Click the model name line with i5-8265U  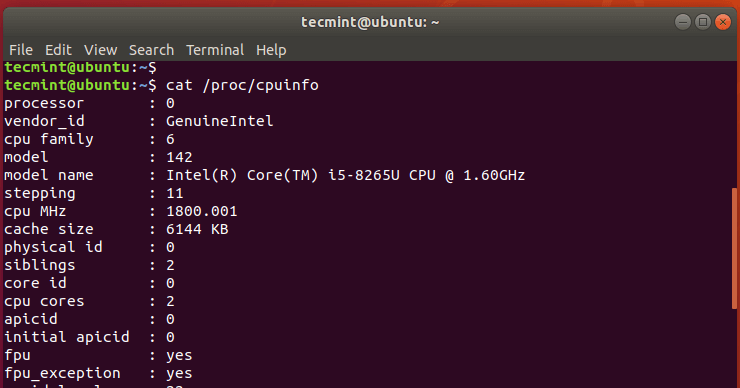[x=264, y=175]
